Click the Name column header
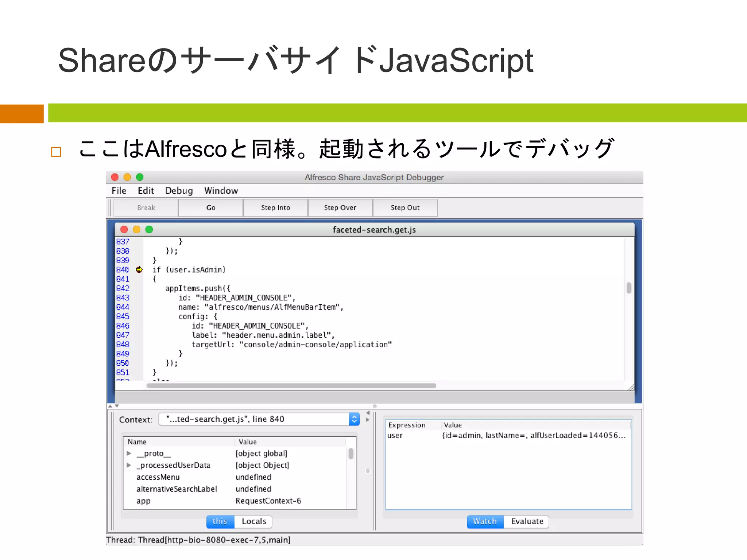This screenshot has height=560, width=747. click(x=179, y=442)
